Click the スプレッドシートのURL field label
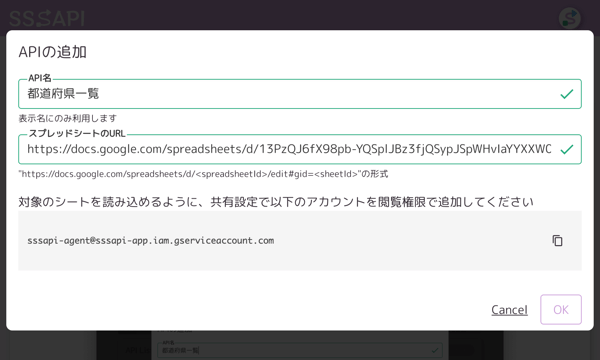This screenshot has height=360, width=600. (77, 134)
